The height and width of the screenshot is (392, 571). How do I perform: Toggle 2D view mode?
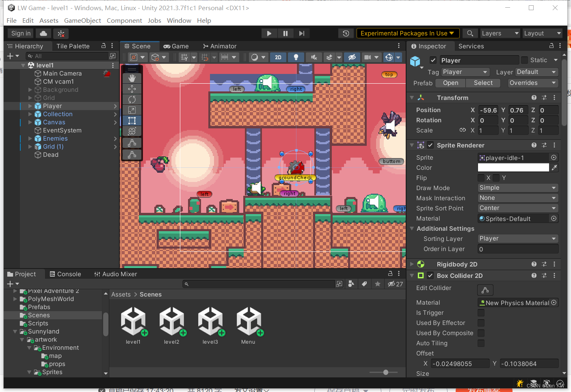point(278,57)
